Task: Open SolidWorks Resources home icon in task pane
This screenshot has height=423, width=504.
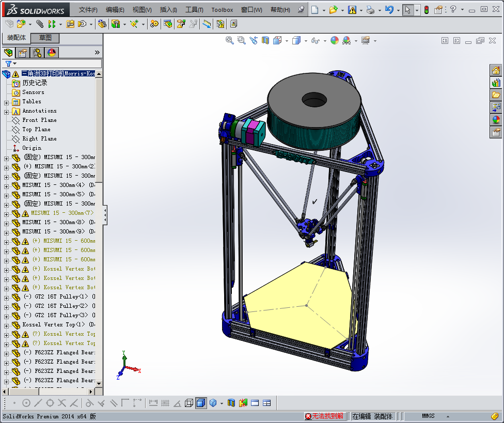Action: click(x=496, y=70)
